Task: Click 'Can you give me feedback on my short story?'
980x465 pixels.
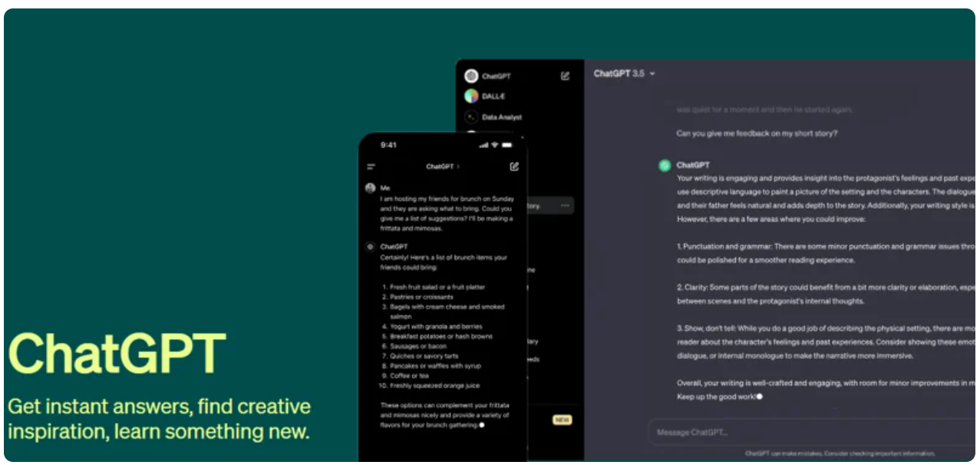Action: (x=757, y=134)
